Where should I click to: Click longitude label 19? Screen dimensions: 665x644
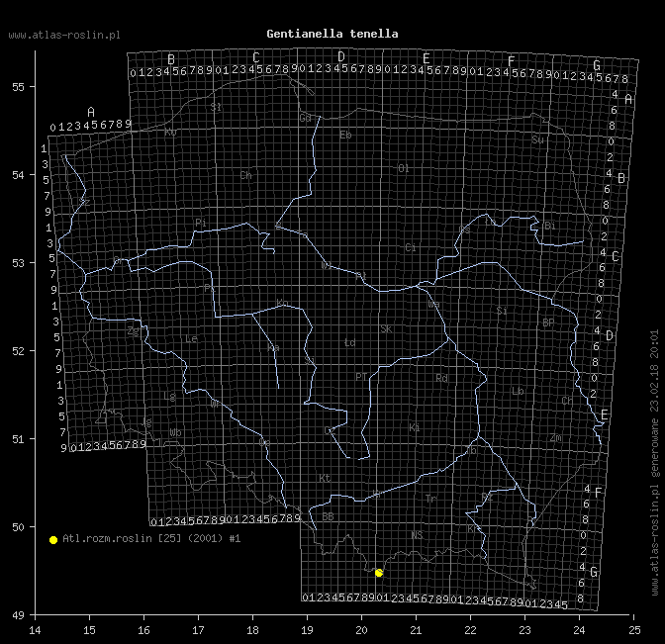pyautogui.click(x=307, y=630)
